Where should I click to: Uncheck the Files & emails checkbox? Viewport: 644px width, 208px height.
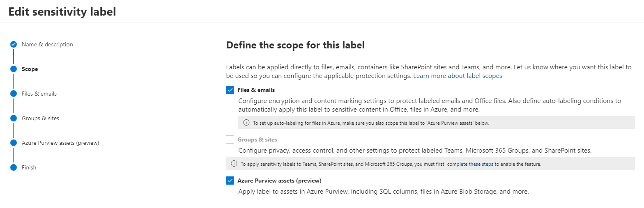click(x=230, y=90)
